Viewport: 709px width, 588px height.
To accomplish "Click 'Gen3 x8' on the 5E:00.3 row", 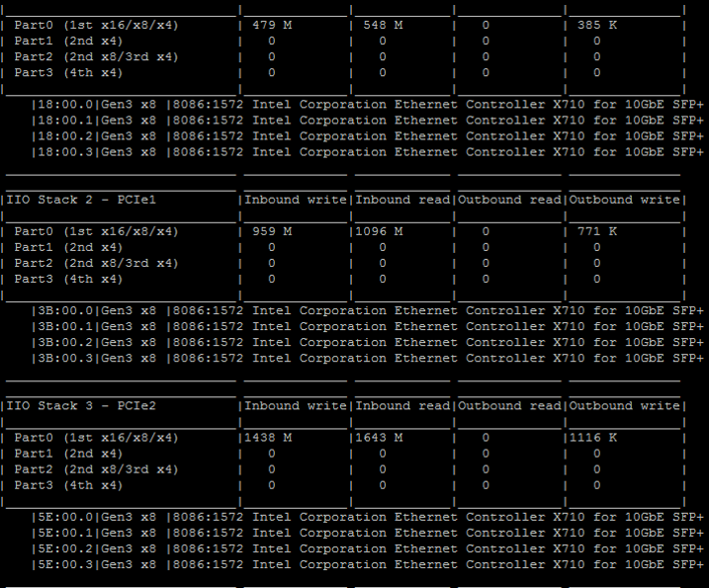I will click(x=129, y=564).
